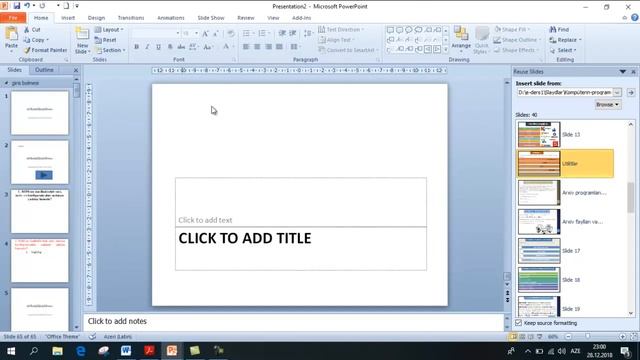The image size is (640, 360).
Task: Click the go arrow next to file path
Action: 631,93
